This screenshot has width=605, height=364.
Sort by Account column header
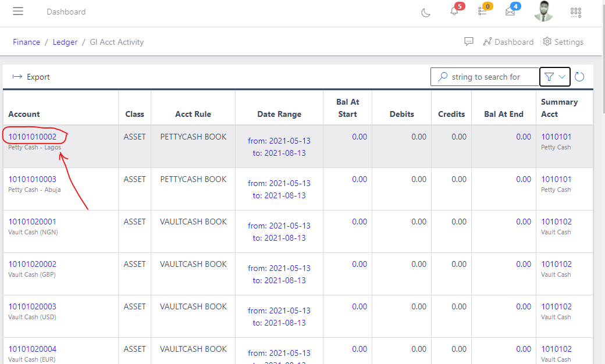click(x=24, y=114)
